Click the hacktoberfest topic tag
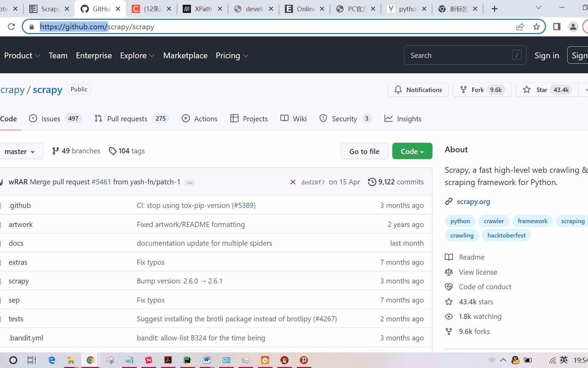The height and width of the screenshot is (368, 588). point(506,235)
